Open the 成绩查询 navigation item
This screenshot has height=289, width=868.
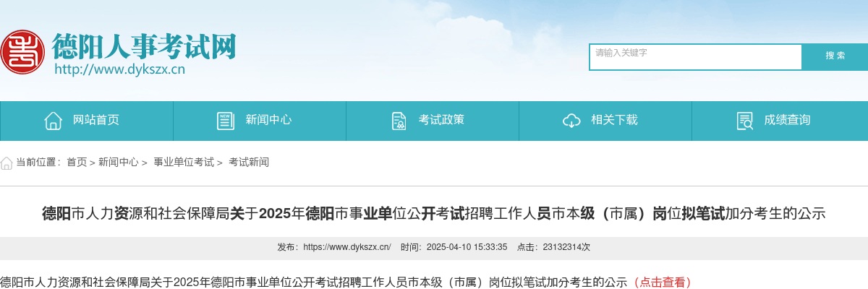tap(780, 121)
